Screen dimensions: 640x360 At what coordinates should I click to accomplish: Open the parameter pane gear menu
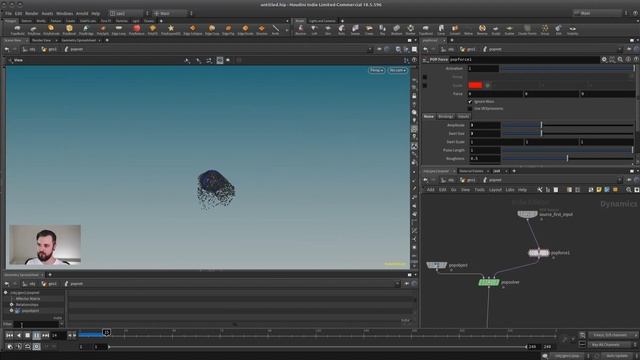tap(604, 60)
